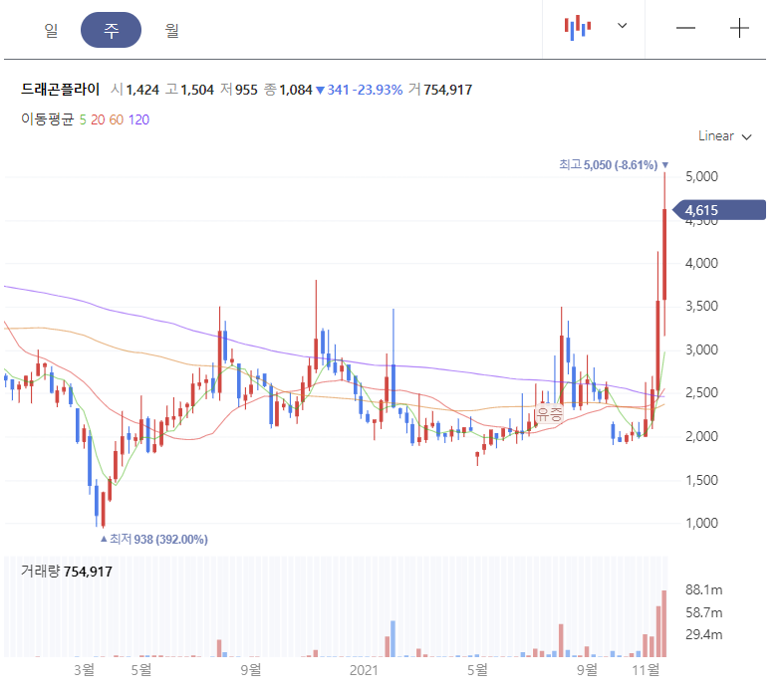Open the Linear scale dropdown
This screenshot has height=695, width=784.
pos(724,135)
